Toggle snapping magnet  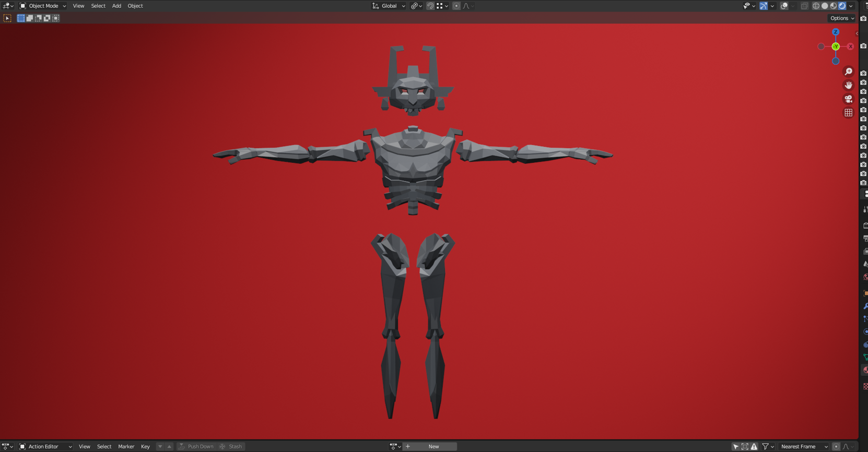click(x=430, y=6)
